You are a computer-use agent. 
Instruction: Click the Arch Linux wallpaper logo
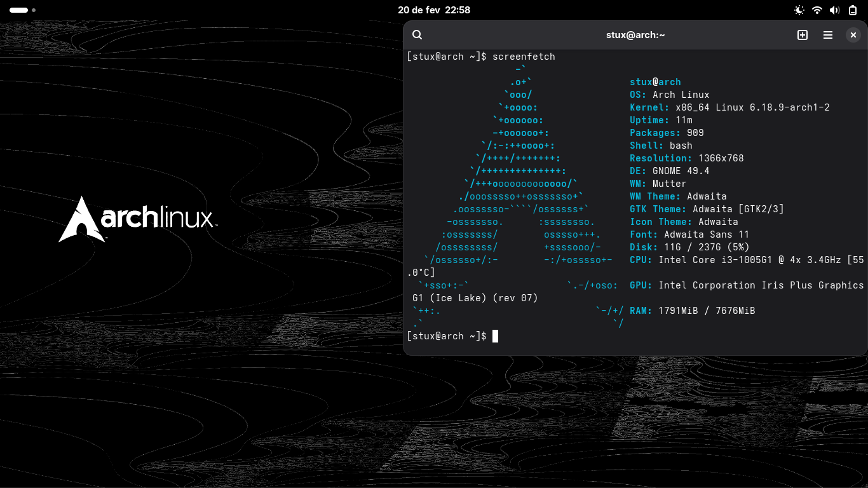click(138, 219)
